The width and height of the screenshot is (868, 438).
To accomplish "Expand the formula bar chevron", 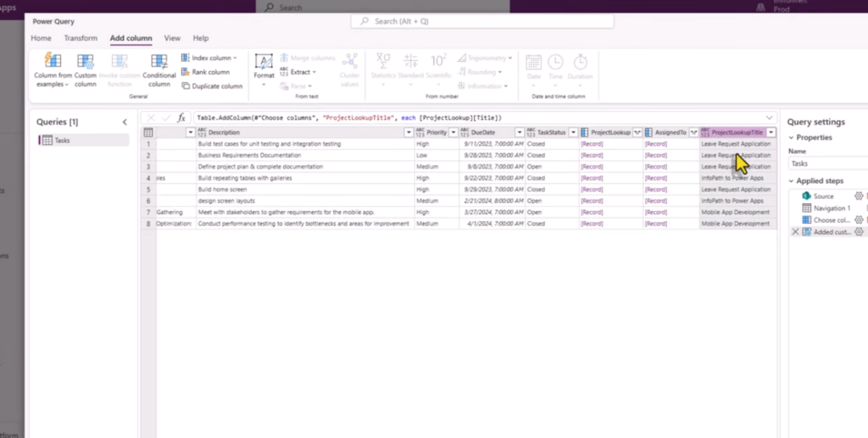I will coord(769,118).
